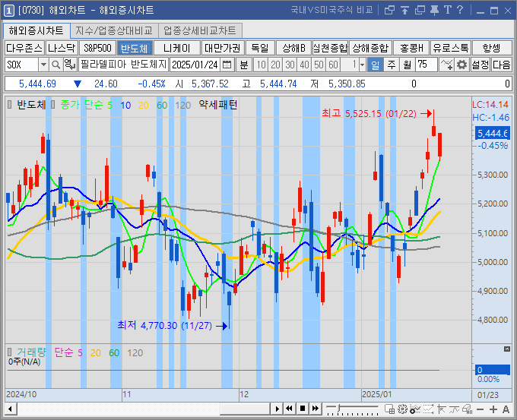Expand the minute interval dropdown arrow

[362, 65]
